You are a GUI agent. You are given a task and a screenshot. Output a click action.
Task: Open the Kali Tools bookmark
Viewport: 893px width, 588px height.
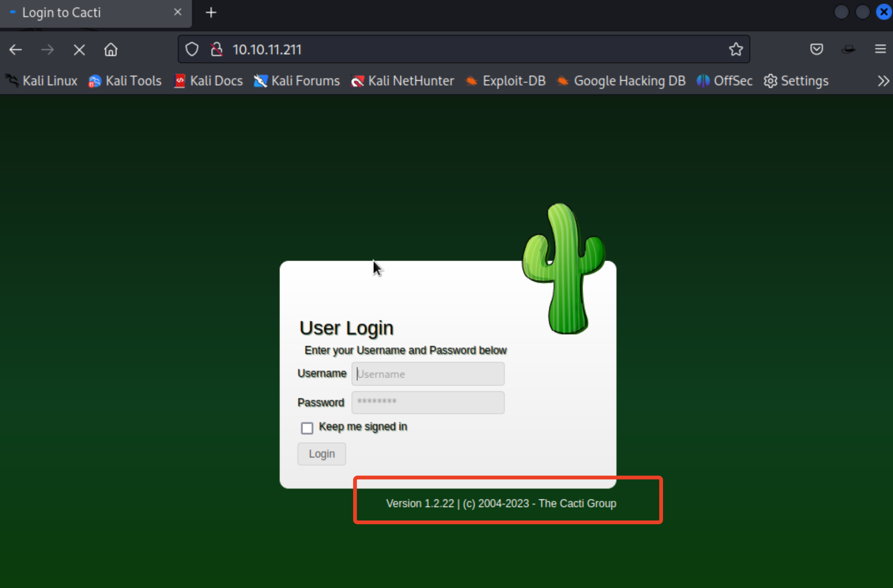124,81
